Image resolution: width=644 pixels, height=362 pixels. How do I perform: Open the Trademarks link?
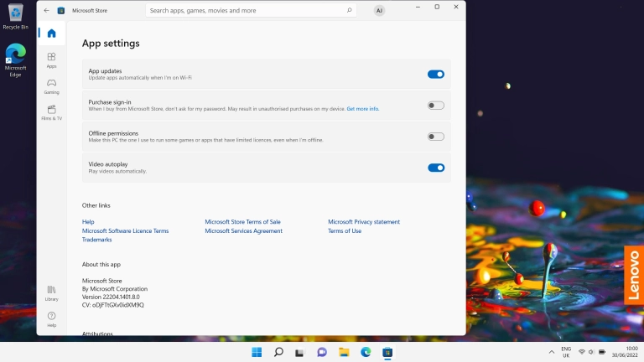96,240
